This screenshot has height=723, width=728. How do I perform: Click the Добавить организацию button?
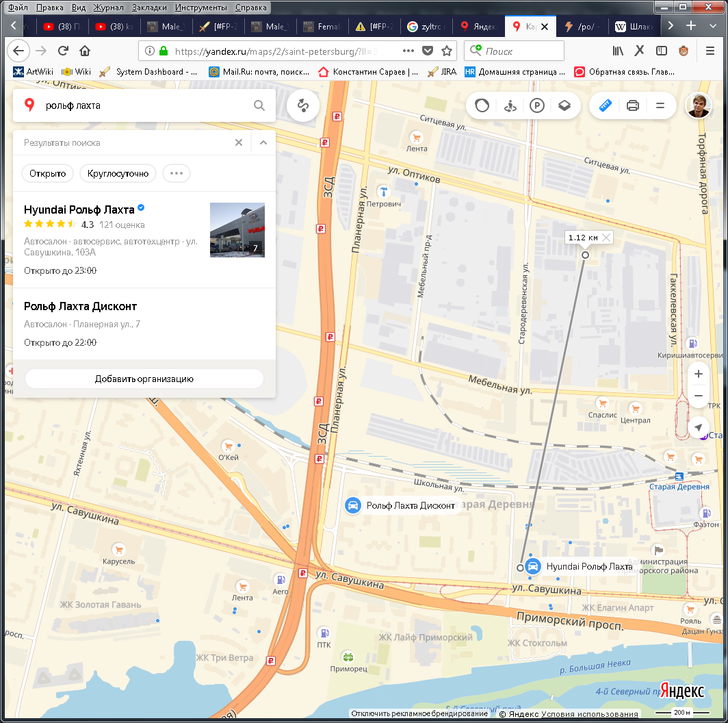tap(144, 379)
